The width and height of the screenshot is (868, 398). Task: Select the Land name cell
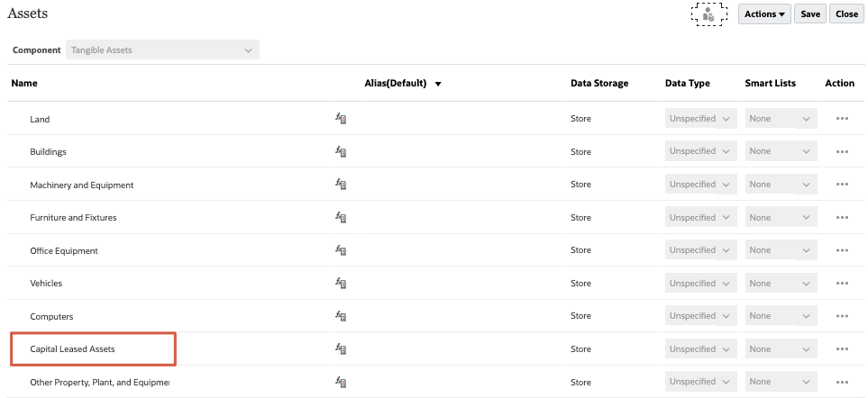click(40, 120)
